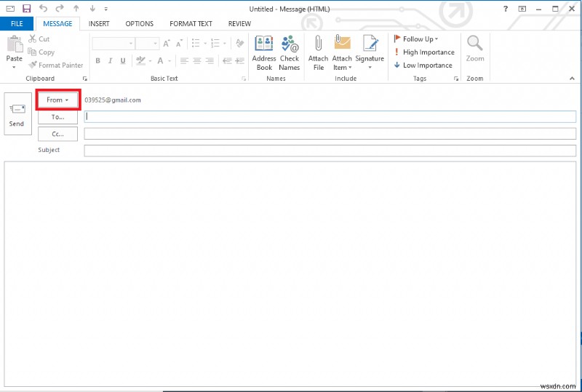Mark message as High Importance
582x392 pixels.
pos(424,52)
